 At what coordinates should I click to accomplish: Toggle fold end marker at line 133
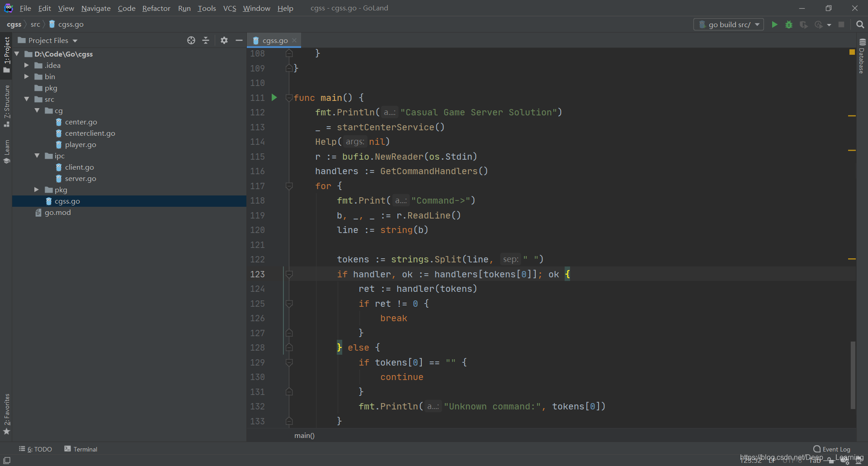click(x=289, y=421)
